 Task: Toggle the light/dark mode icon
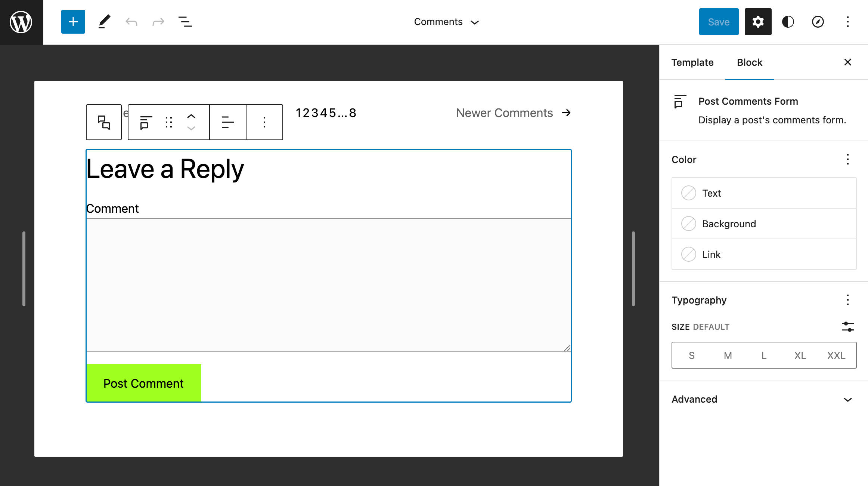coord(788,21)
